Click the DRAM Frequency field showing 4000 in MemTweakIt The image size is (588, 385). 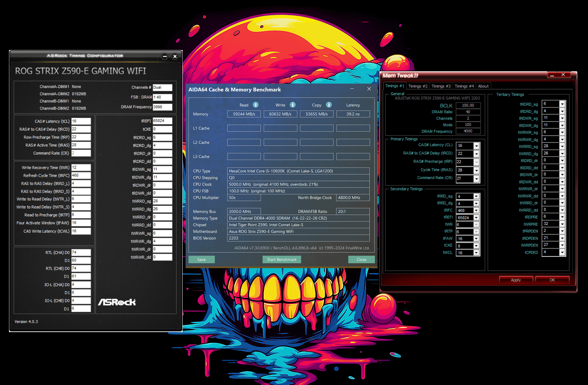point(468,131)
